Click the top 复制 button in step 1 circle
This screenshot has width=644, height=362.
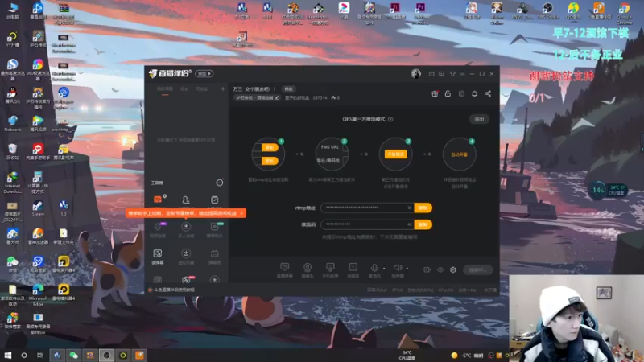pos(270,147)
